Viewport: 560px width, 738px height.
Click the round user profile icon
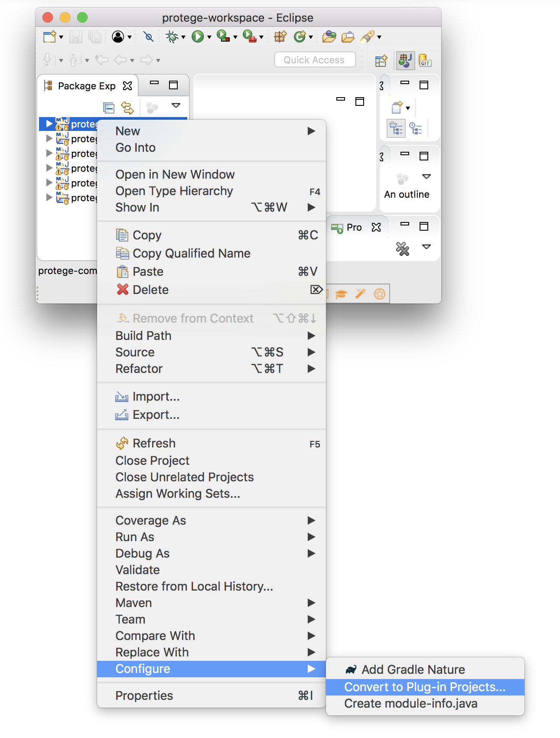(118, 37)
